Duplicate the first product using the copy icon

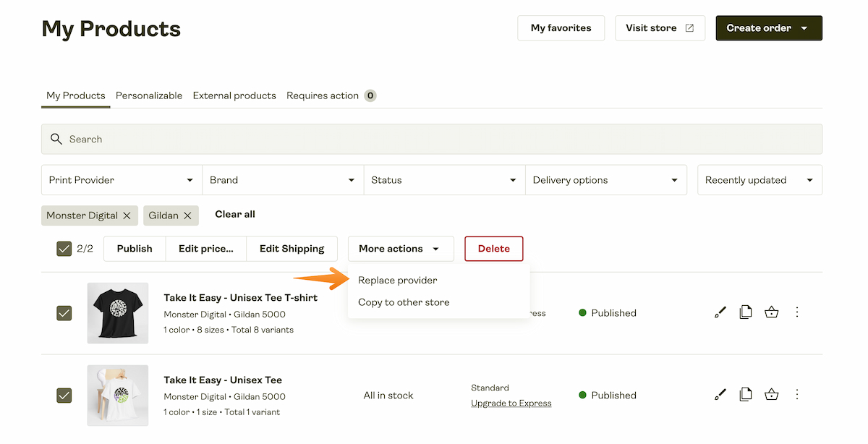point(746,312)
